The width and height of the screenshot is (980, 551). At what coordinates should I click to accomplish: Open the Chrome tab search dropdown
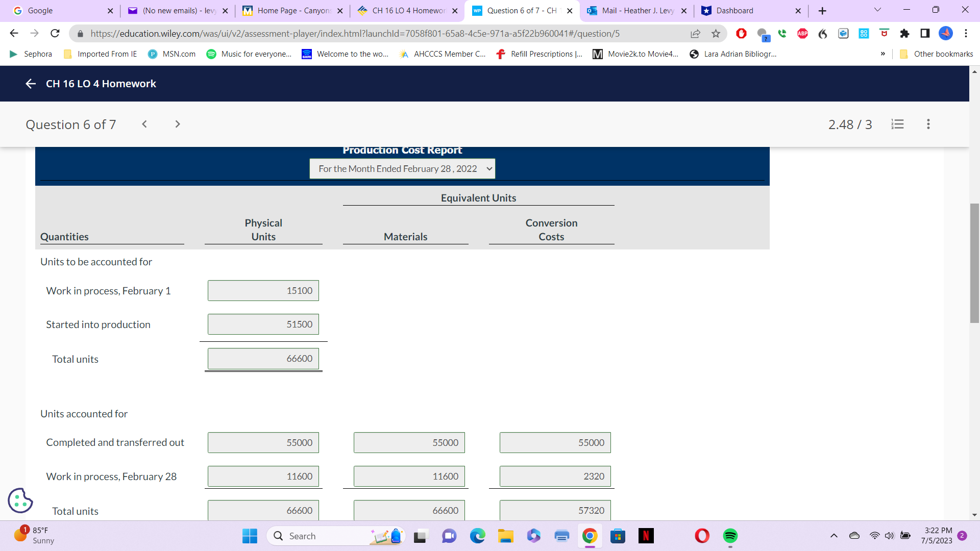(877, 10)
